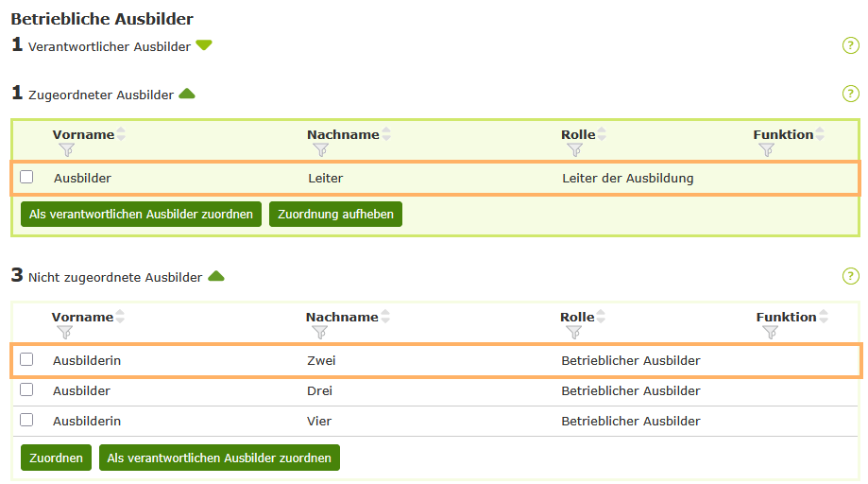
Task: Open help for Zugeordneter Ausbilder section
Action: [x=850, y=94]
